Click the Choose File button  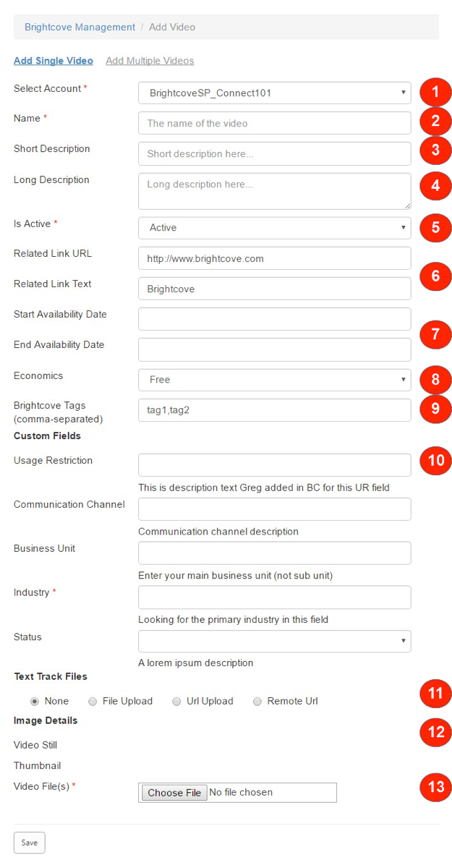(x=174, y=793)
